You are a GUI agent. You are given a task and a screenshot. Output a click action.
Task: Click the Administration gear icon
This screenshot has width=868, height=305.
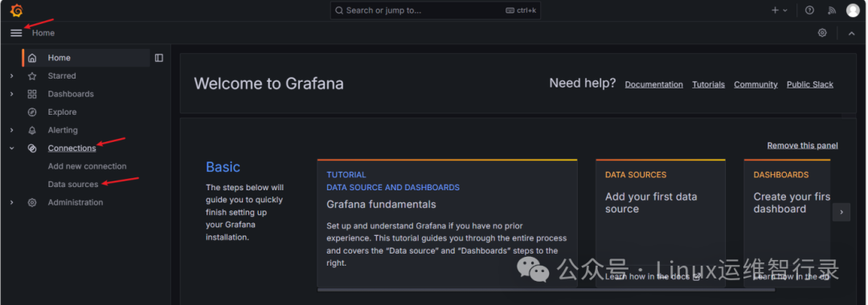(32, 203)
